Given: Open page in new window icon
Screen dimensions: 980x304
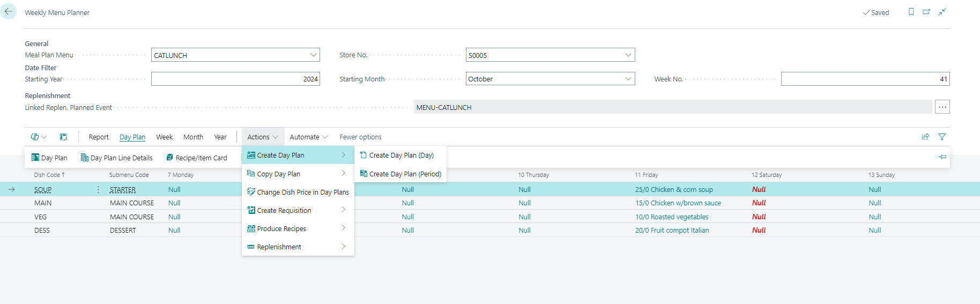Looking at the screenshot, I should (x=926, y=12).
